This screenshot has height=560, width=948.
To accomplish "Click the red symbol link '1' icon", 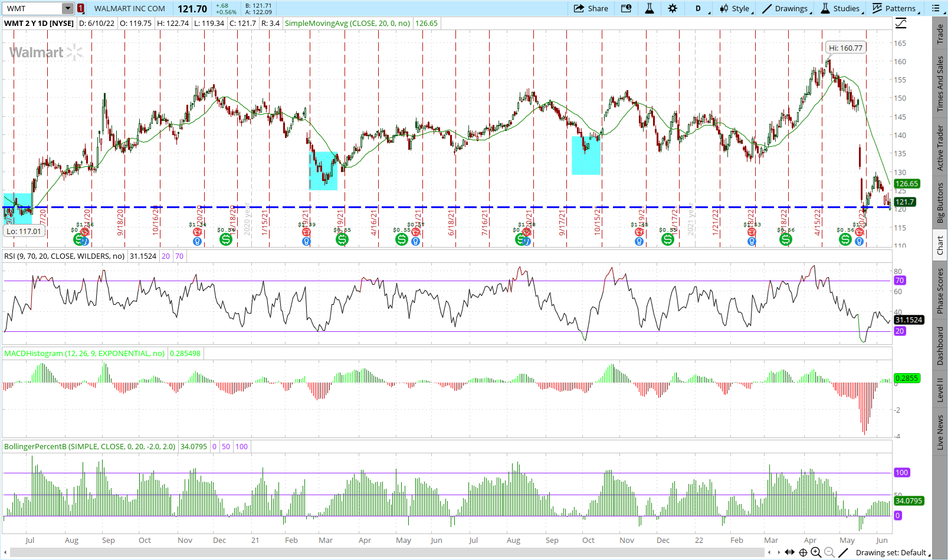I will [81, 8].
